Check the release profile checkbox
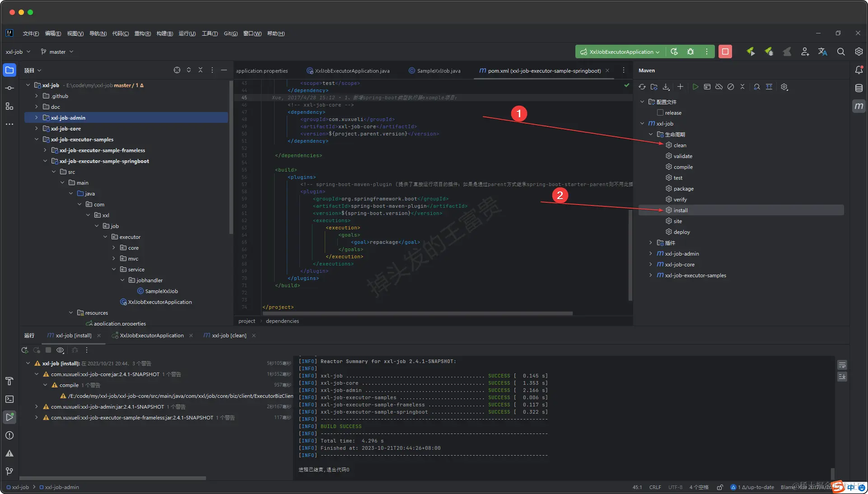 (660, 113)
